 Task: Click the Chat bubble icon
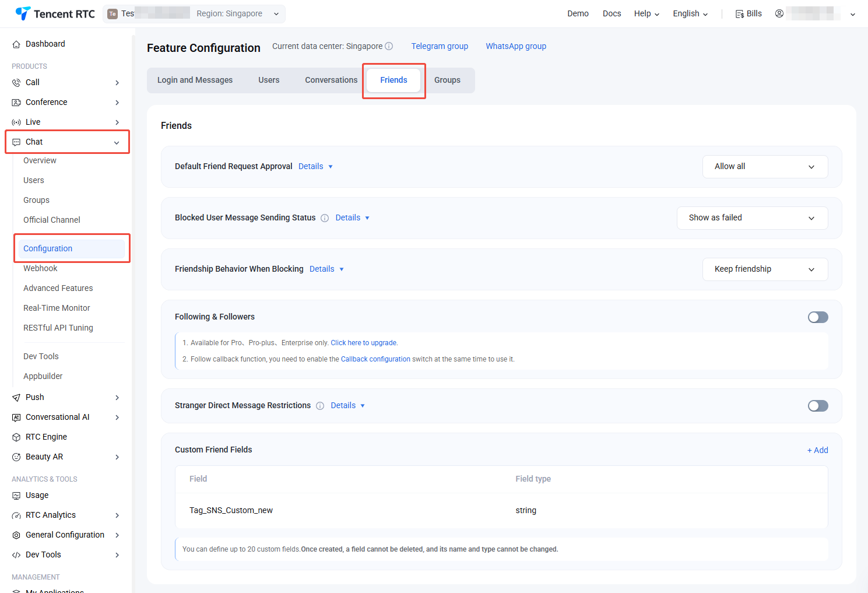[x=16, y=142]
